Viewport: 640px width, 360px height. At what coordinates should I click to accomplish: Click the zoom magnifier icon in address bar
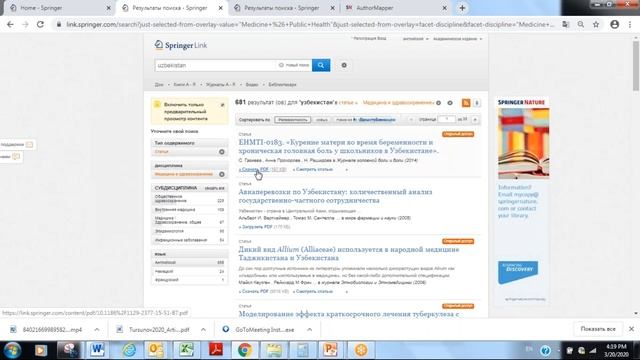(580, 24)
